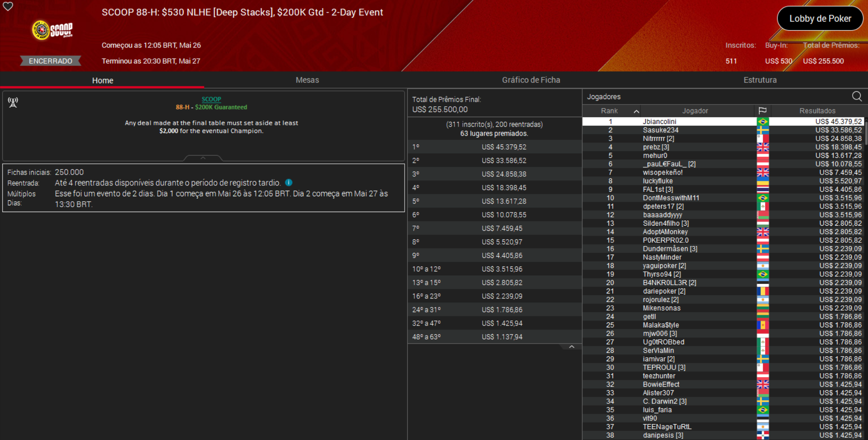Click the flag next to Sasuke234
868x440 pixels.
(x=763, y=130)
